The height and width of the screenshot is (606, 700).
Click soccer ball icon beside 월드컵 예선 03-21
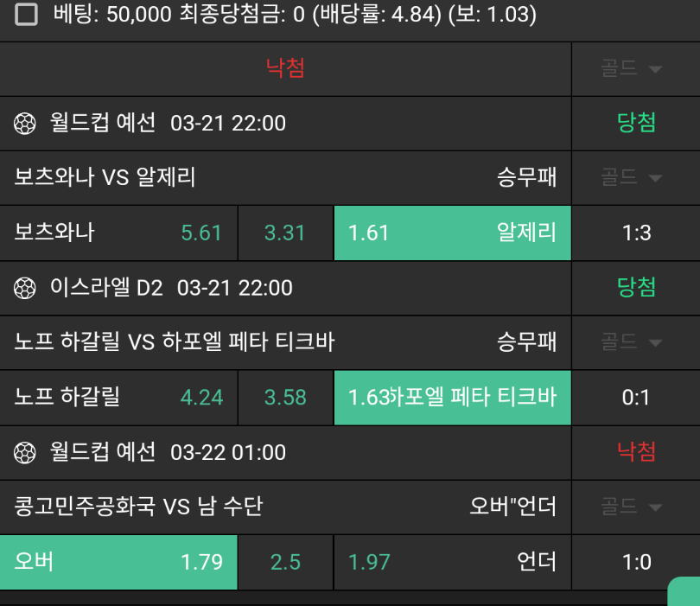tap(25, 124)
